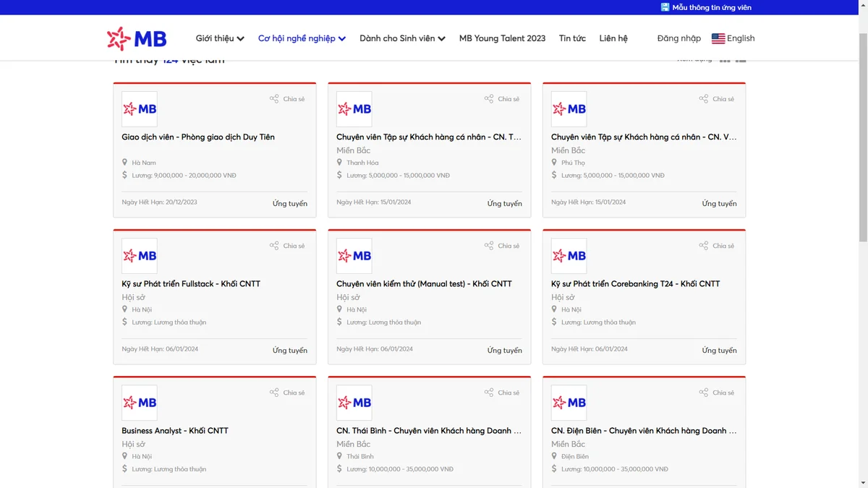
Task: Click the MB logo in the header
Action: pos(137,38)
